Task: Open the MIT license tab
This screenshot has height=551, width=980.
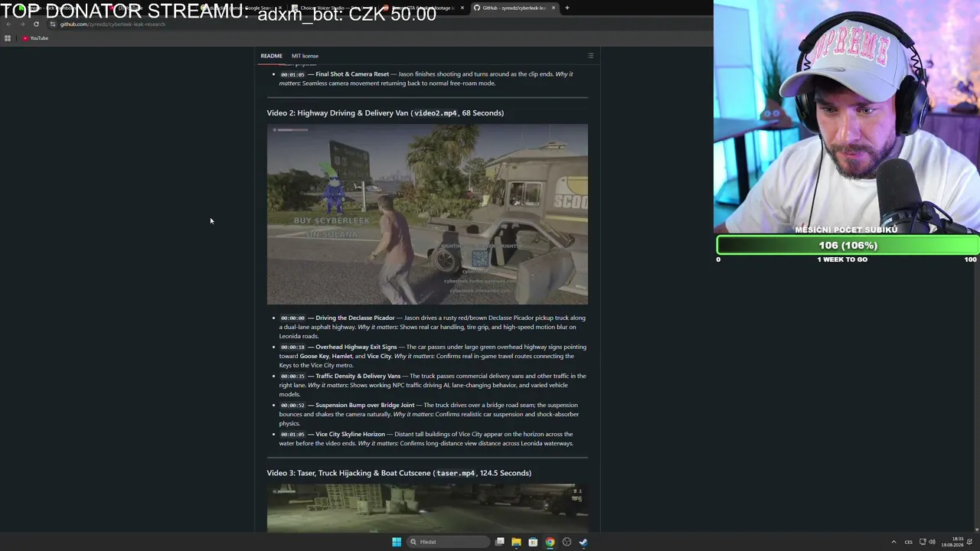Action: coord(305,56)
